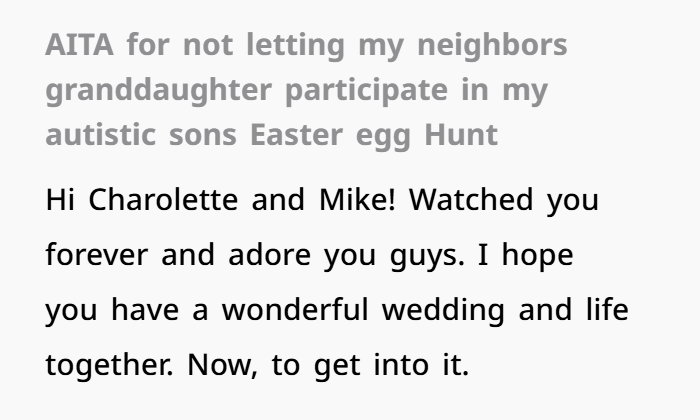Screen dimensions: 700x420
Task: Place cursor on the word 'wonderful'
Action: click(296, 310)
